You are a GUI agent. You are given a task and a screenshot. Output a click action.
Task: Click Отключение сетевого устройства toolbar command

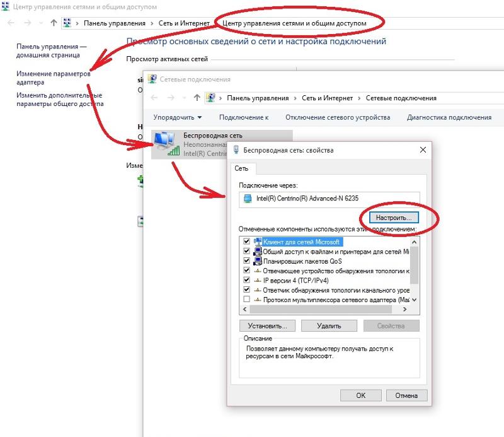(x=338, y=117)
